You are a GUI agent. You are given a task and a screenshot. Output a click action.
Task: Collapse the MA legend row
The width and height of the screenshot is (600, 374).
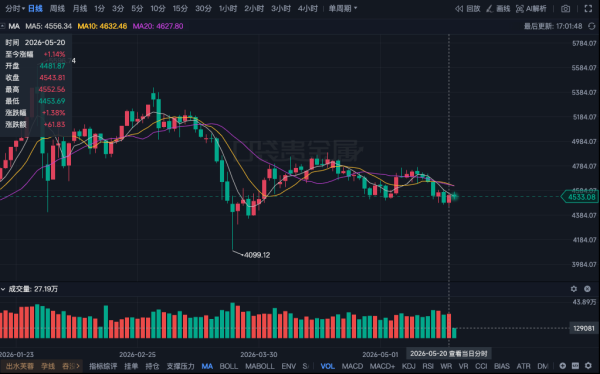(3, 26)
